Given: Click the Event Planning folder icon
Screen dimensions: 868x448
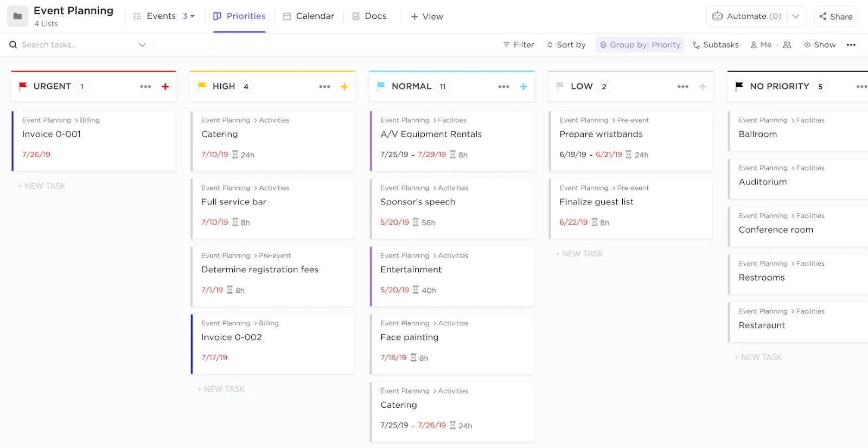Looking at the screenshot, I should (17, 16).
